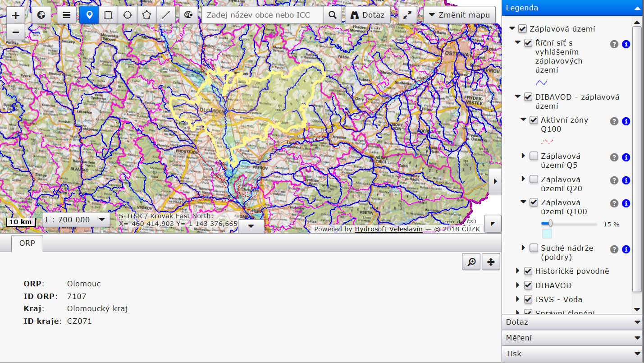Select the circle selection tool
644x363 pixels.
128,15
